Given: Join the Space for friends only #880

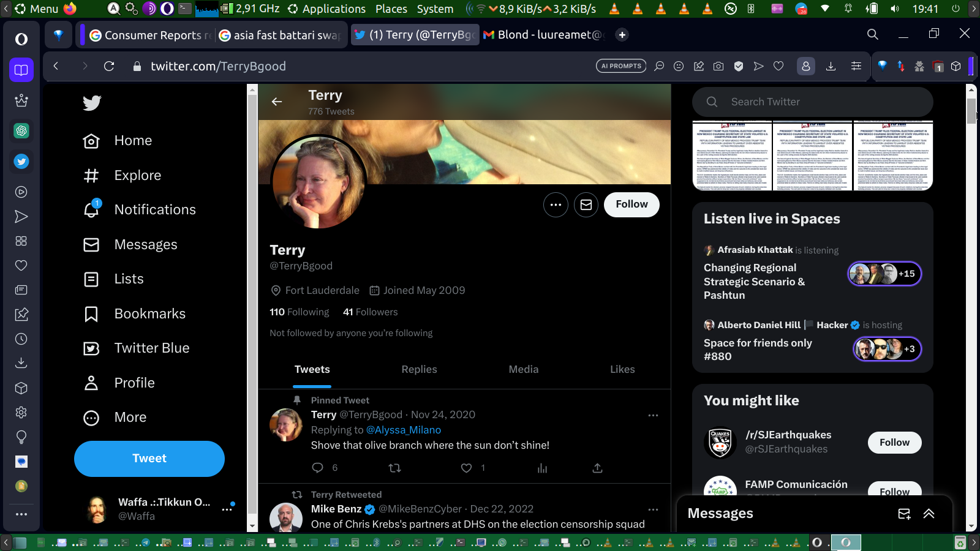Looking at the screenshot, I should pyautogui.click(x=888, y=349).
